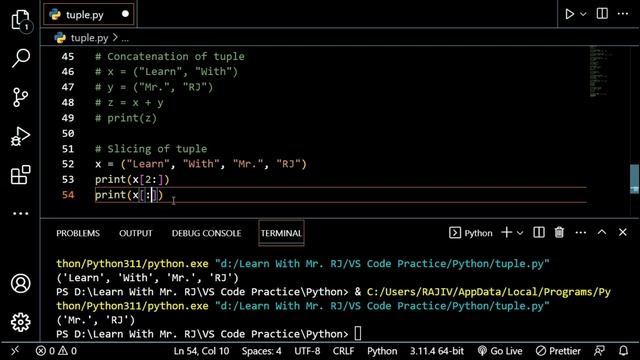Split the terminal

pos(539,233)
